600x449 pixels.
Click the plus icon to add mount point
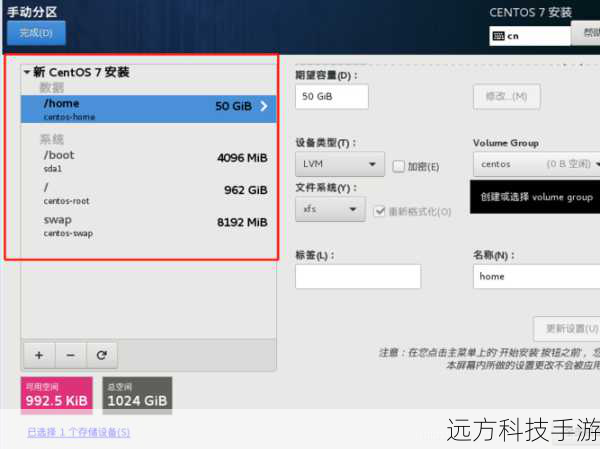pos(39,355)
